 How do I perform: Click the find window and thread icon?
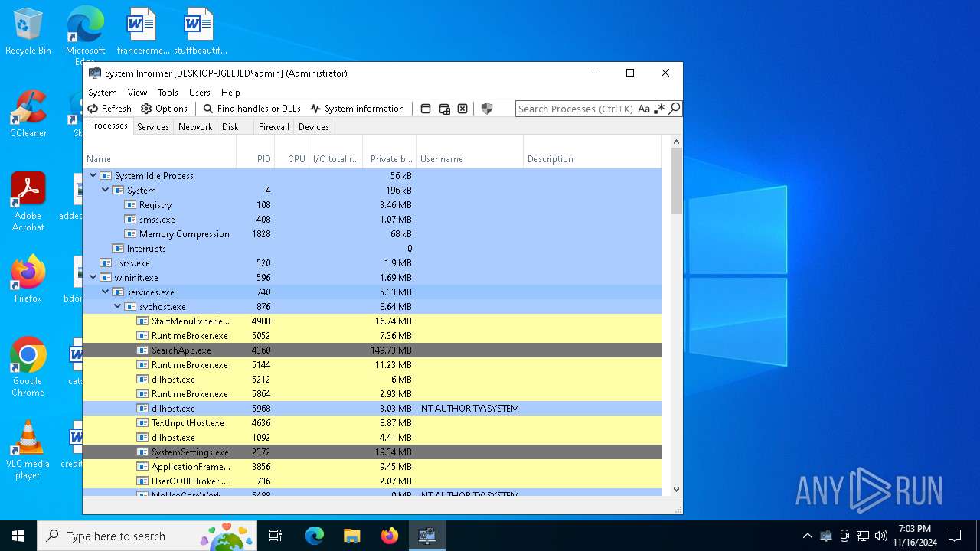click(444, 109)
